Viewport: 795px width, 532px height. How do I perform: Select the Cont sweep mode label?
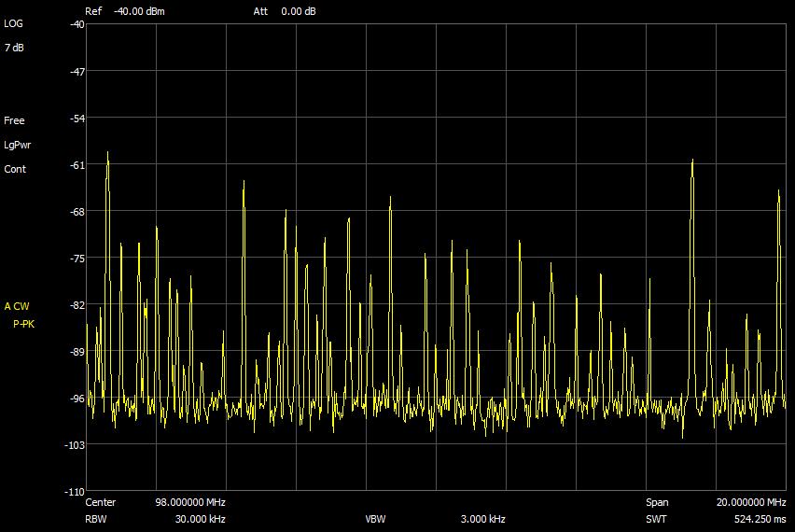pos(15,169)
